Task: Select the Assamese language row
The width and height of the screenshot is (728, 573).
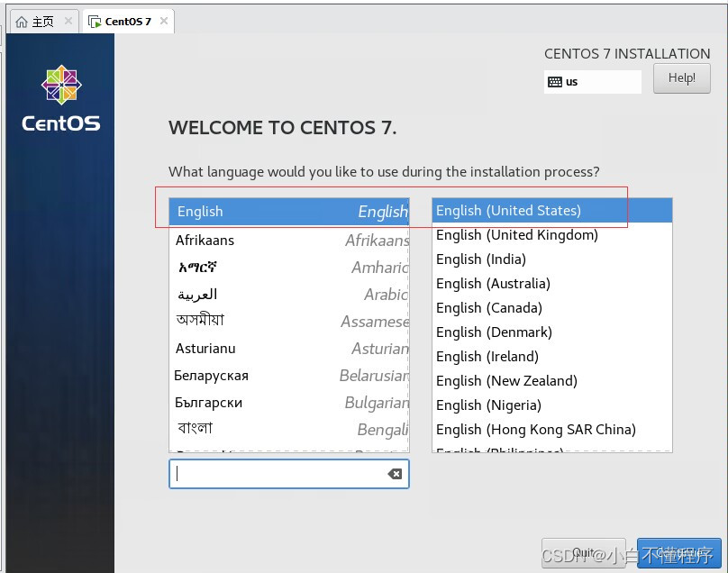Action: (289, 322)
